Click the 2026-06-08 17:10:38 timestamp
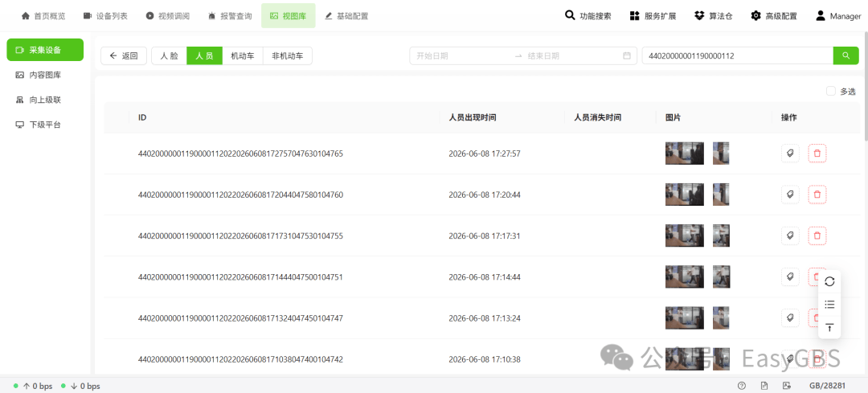This screenshot has width=868, height=393. (485, 359)
